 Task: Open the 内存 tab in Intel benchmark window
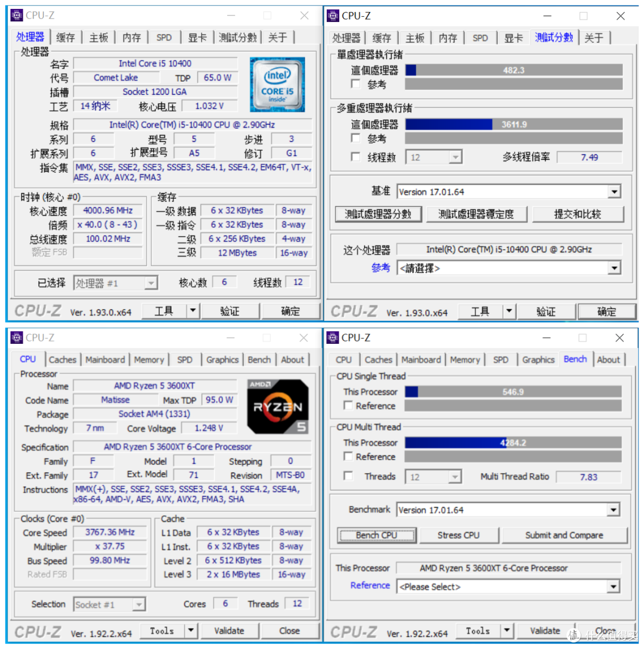pyautogui.click(x=448, y=38)
